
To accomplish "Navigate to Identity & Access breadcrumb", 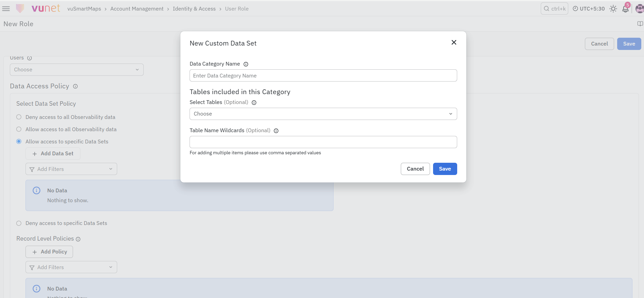I will (194, 9).
